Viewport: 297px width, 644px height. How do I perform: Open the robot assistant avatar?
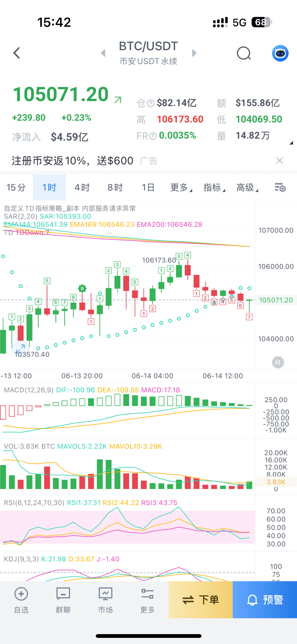click(280, 53)
